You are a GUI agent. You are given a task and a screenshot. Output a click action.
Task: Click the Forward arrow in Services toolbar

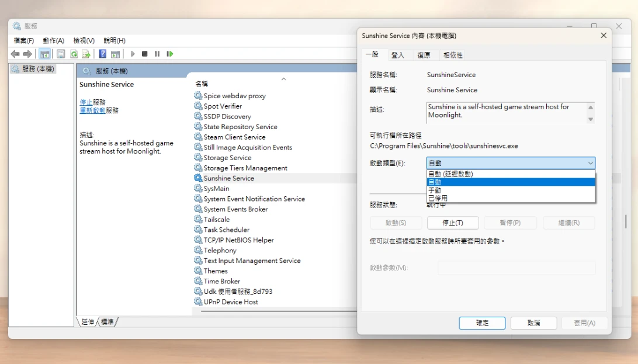(27, 54)
